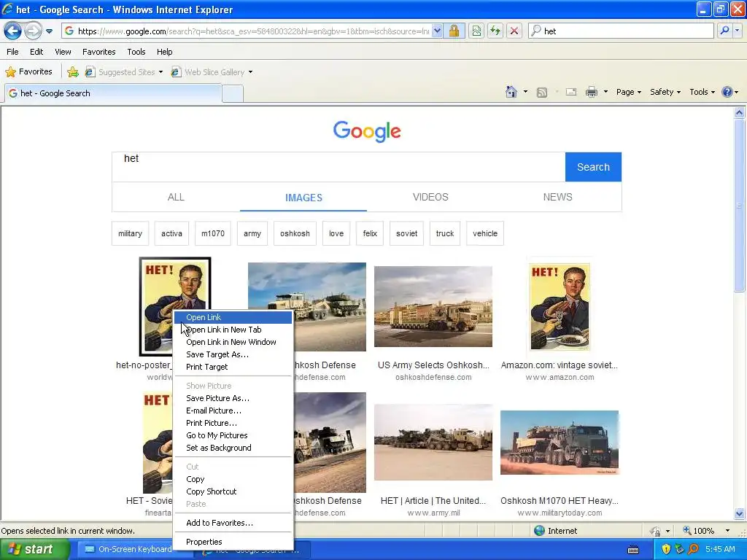Click the Compatibility View icon
This screenshot has width=747, height=560.
(x=476, y=31)
